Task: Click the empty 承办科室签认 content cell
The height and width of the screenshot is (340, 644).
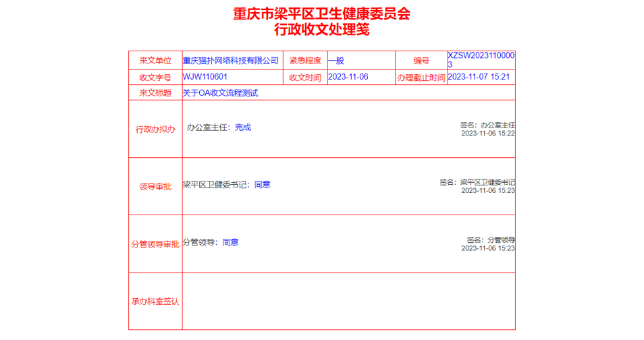Action: (x=349, y=301)
